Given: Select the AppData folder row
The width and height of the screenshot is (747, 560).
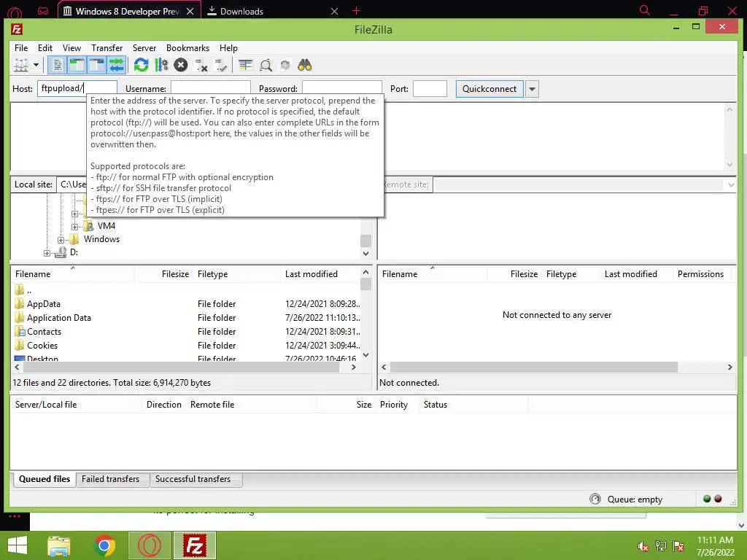Looking at the screenshot, I should [x=186, y=304].
